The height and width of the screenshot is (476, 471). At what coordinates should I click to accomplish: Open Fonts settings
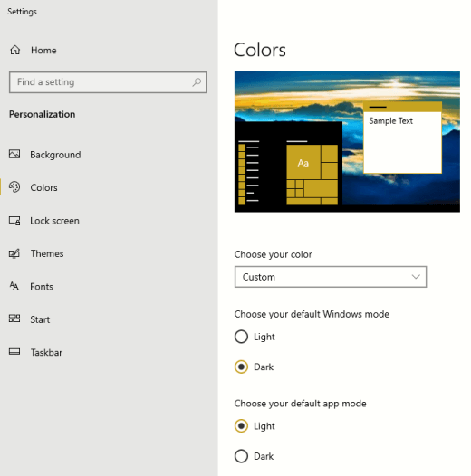(x=42, y=287)
